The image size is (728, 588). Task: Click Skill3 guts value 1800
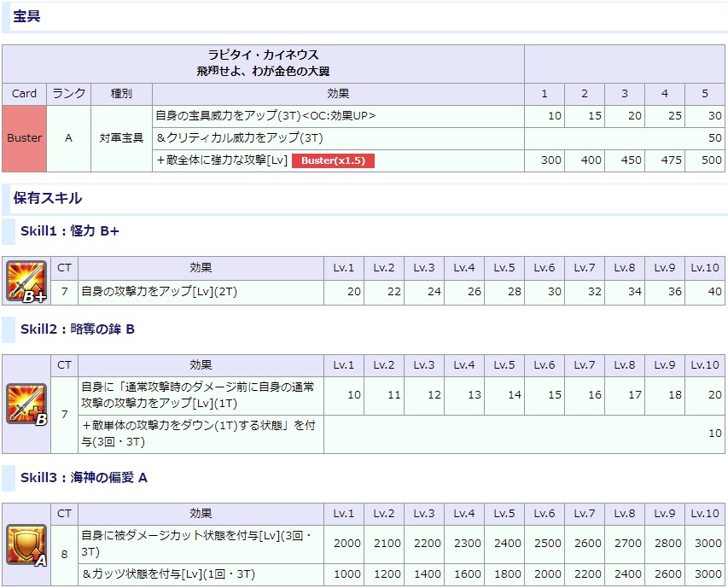[504, 574]
